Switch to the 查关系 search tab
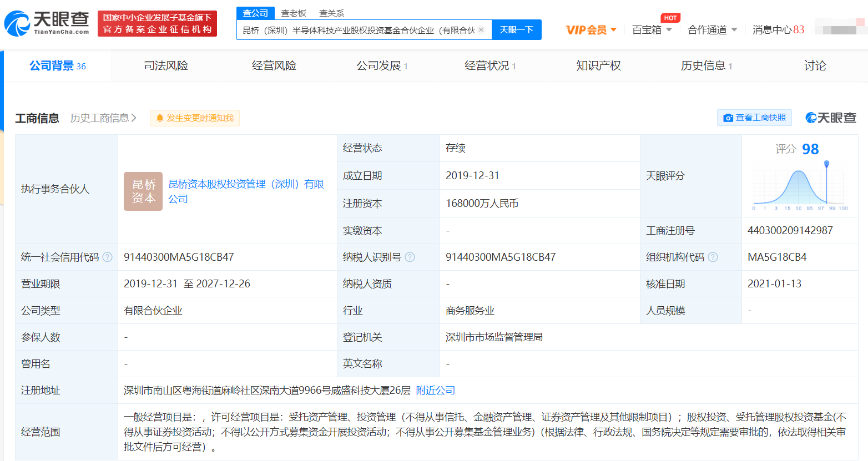The height and width of the screenshot is (461, 868). point(332,13)
